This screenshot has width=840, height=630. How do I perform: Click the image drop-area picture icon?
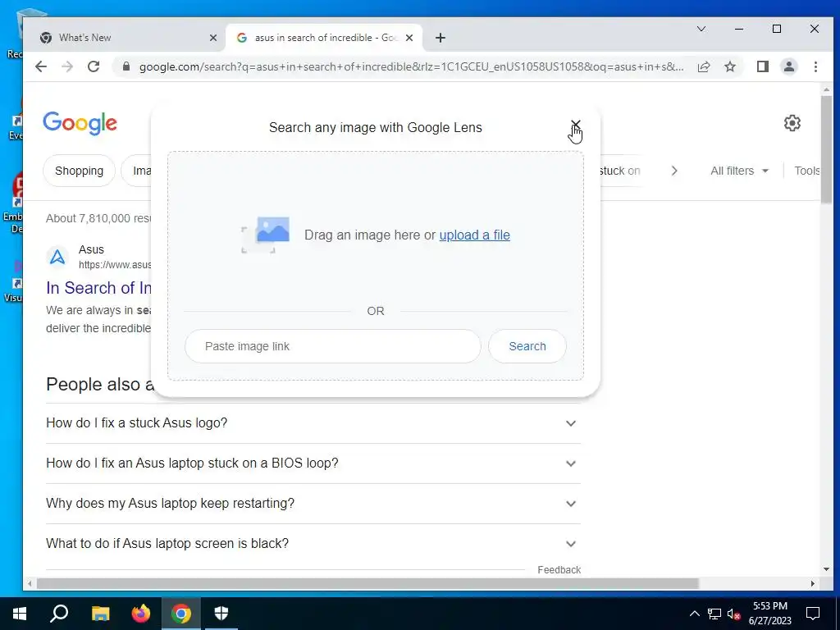click(x=266, y=235)
